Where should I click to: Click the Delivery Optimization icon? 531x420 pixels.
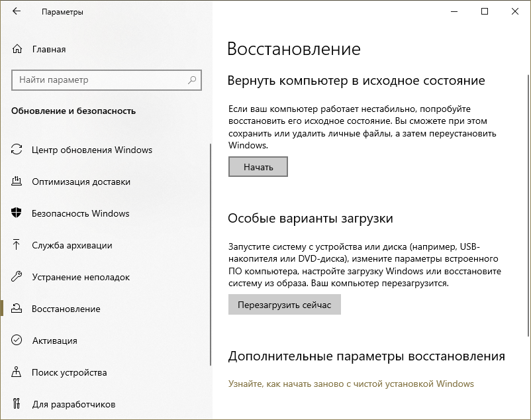tap(16, 182)
